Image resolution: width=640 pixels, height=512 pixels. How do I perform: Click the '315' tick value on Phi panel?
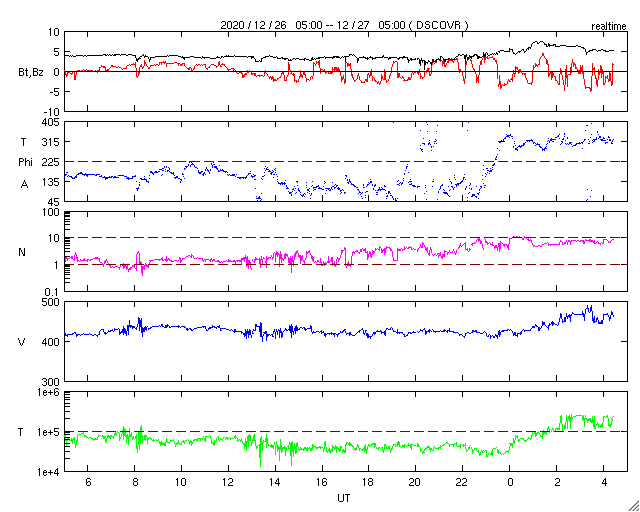51,142
